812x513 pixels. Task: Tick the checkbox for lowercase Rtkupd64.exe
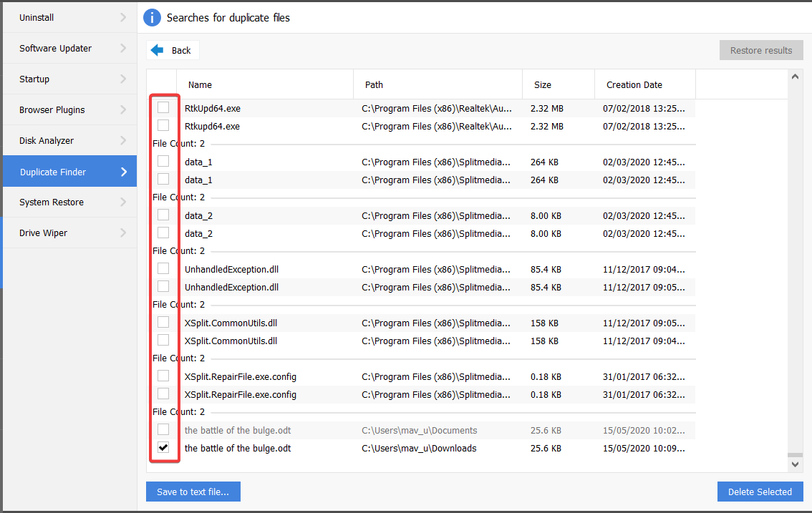coord(163,125)
